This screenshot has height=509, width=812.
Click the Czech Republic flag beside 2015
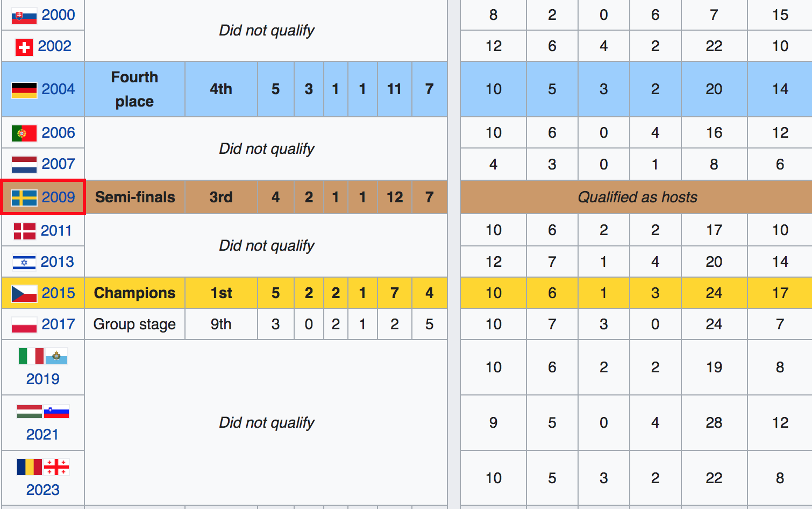tap(24, 294)
